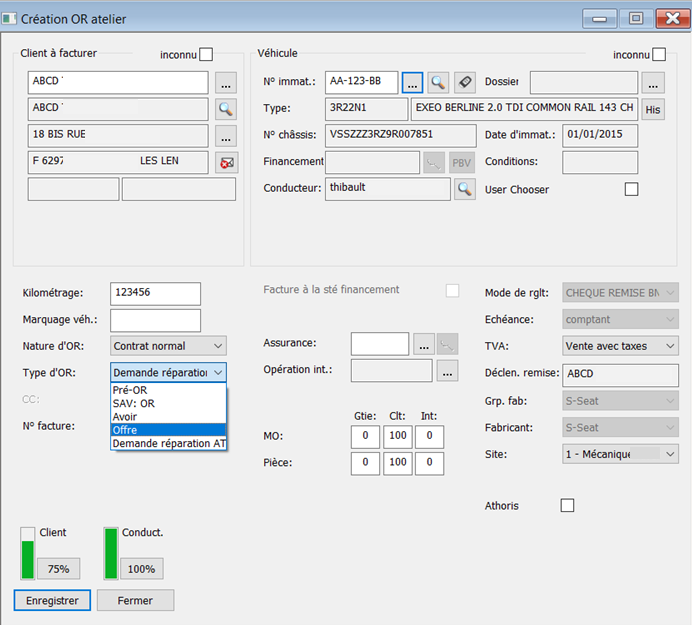
Task: Open Dossier browse button
Action: (x=653, y=83)
